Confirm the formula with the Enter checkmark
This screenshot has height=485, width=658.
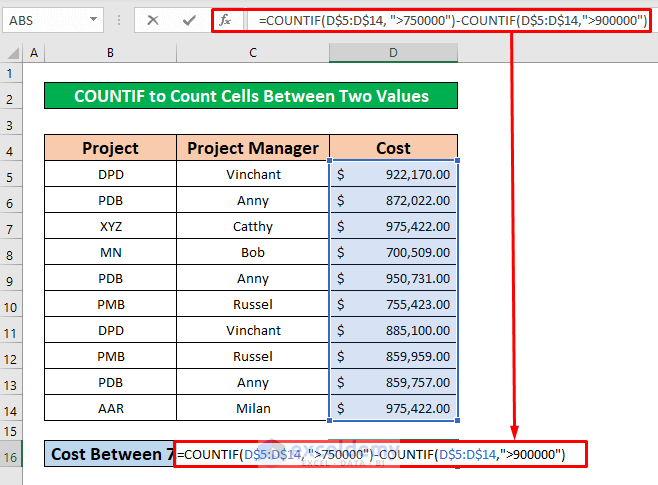[x=187, y=20]
